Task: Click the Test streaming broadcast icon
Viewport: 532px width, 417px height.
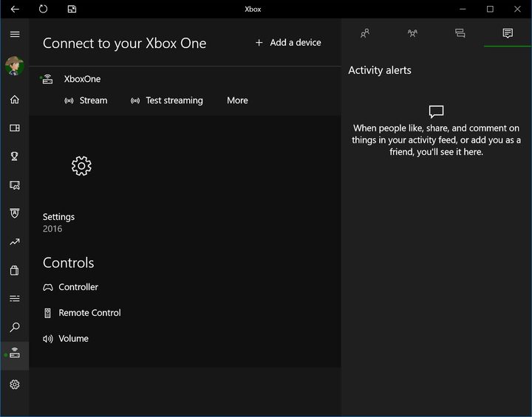Action: pos(135,100)
